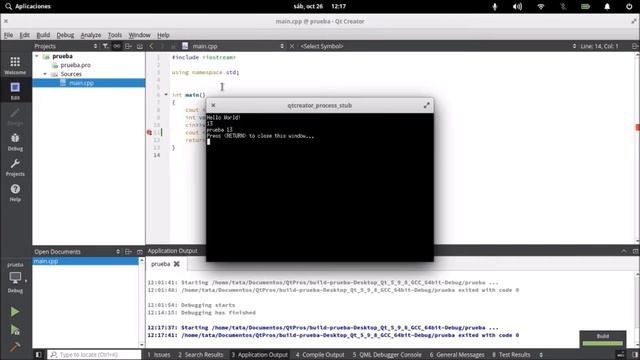The height and width of the screenshot is (360, 640).
Task: Click the filter tree icon in Projects
Action: coord(105,46)
